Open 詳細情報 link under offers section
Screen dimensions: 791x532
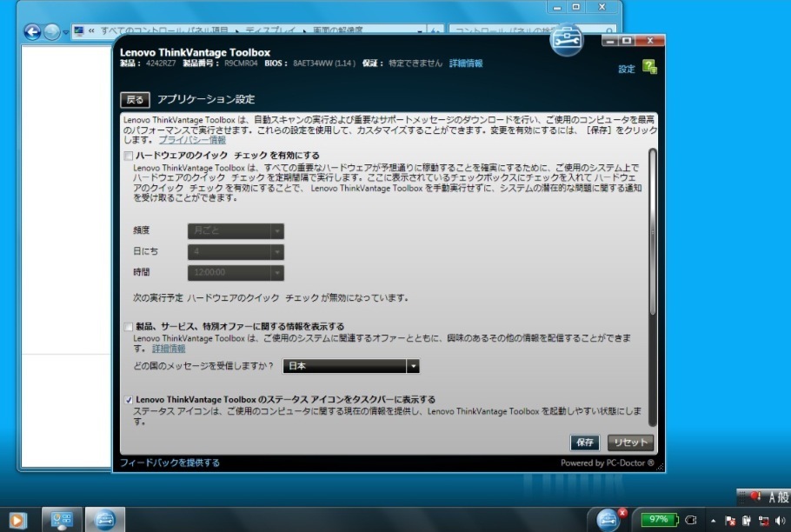[169, 349]
